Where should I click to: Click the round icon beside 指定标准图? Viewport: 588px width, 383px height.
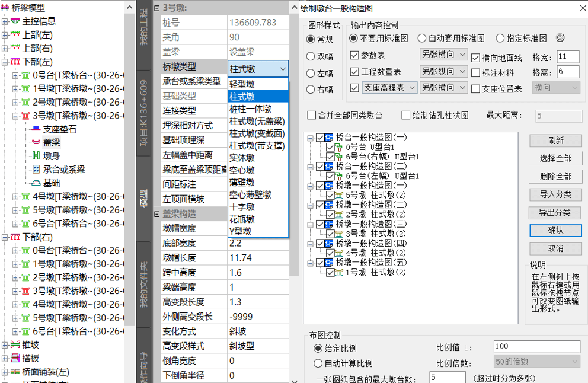(560, 38)
